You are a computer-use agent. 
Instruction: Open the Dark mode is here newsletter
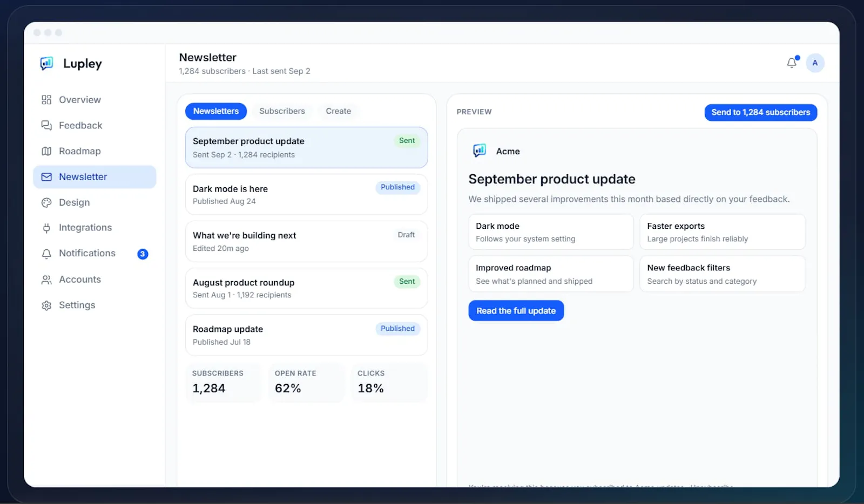pos(306,194)
